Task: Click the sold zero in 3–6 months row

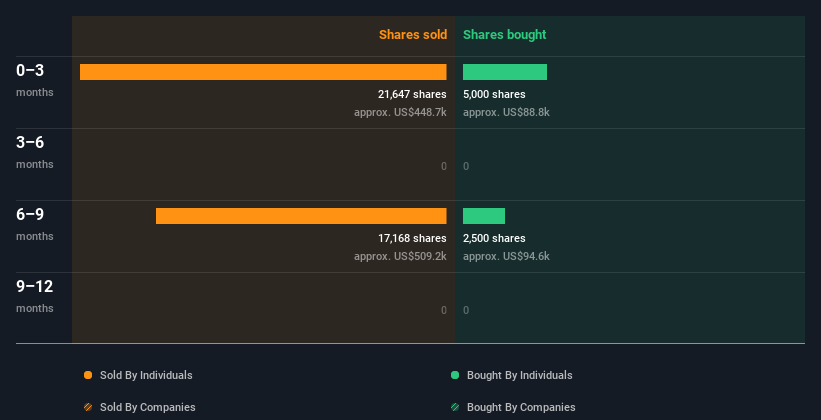Action: (x=444, y=167)
